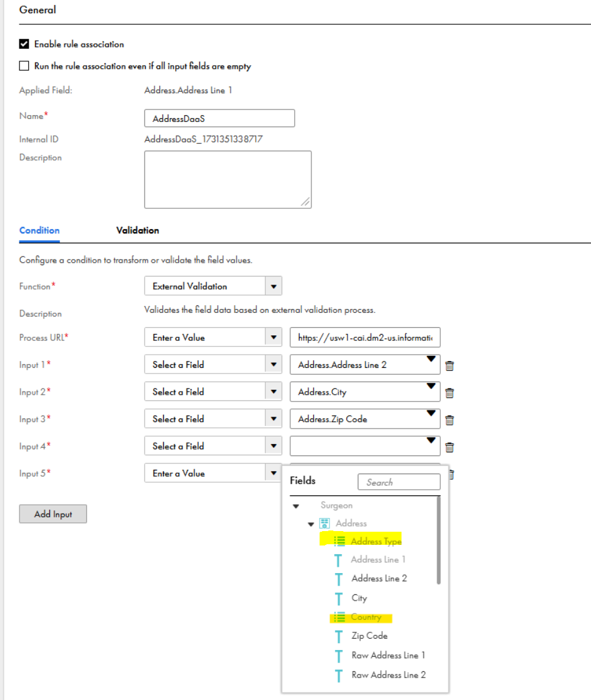Screen dimensions: 591x700
Task: Click the Address Type picklist icon
Action: (339, 541)
